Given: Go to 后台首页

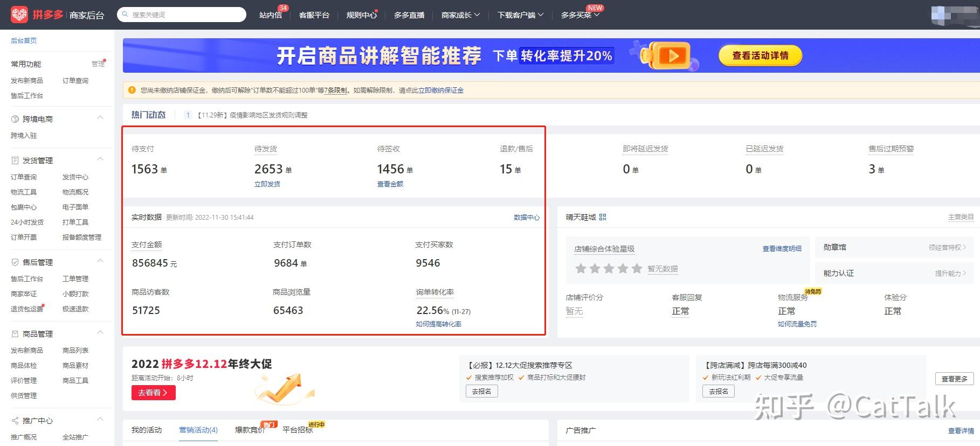Looking at the screenshot, I should (x=24, y=40).
